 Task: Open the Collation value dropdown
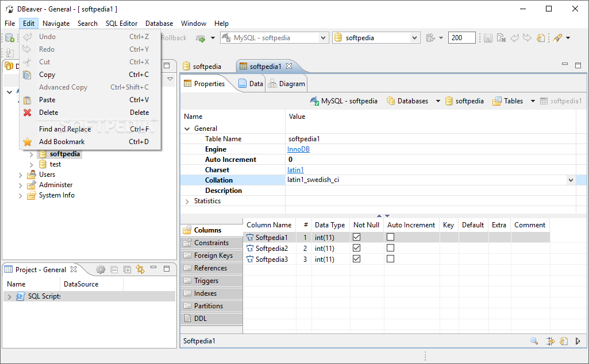tap(571, 180)
